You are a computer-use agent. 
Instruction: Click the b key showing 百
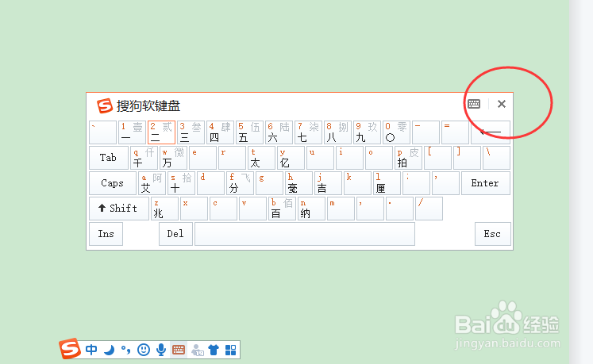pyautogui.click(x=282, y=209)
